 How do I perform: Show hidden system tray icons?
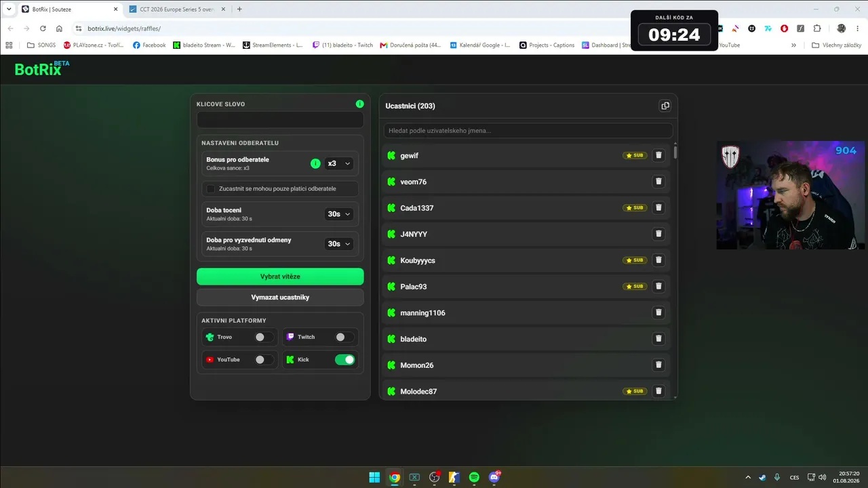[x=748, y=477]
